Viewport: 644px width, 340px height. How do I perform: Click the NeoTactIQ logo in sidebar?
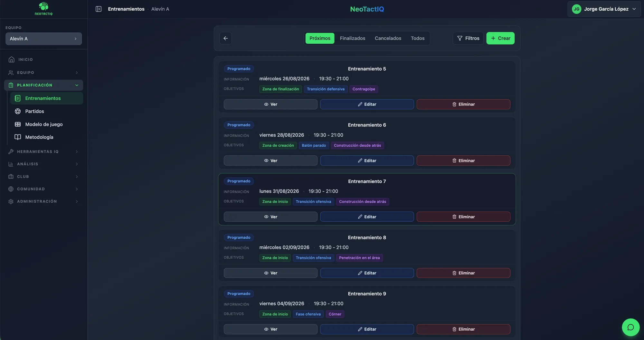43,9
